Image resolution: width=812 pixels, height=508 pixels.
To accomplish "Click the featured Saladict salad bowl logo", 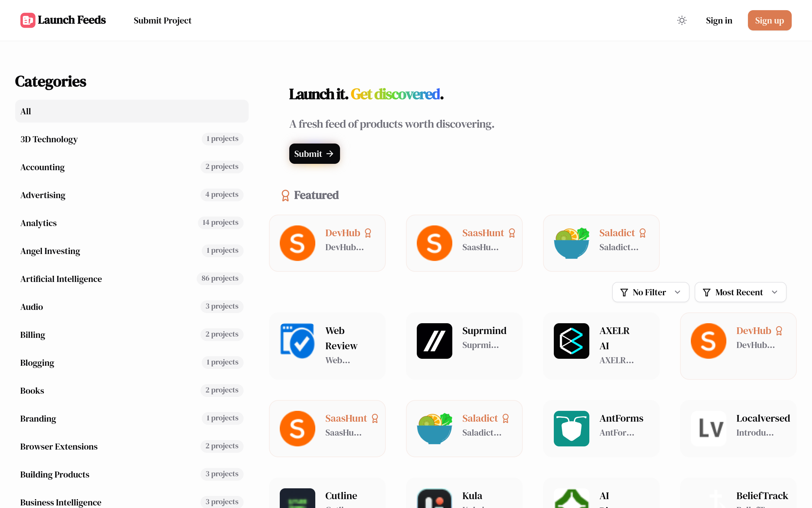I will (x=572, y=243).
